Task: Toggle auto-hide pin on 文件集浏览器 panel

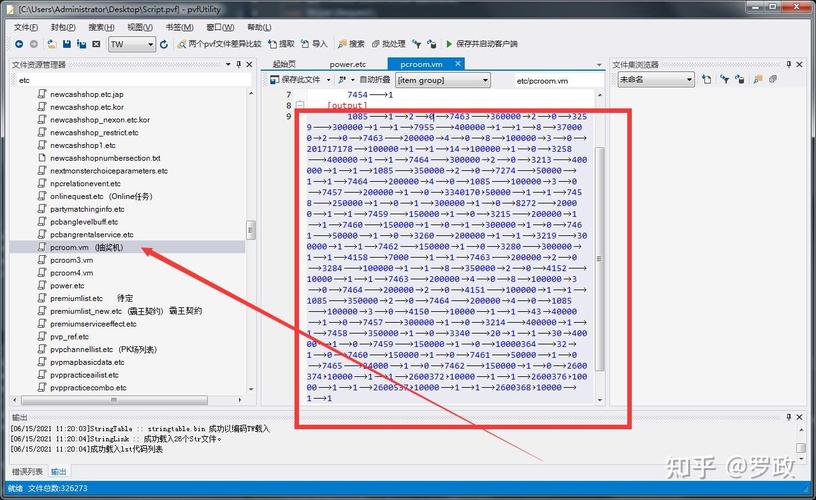Action: 788,64
